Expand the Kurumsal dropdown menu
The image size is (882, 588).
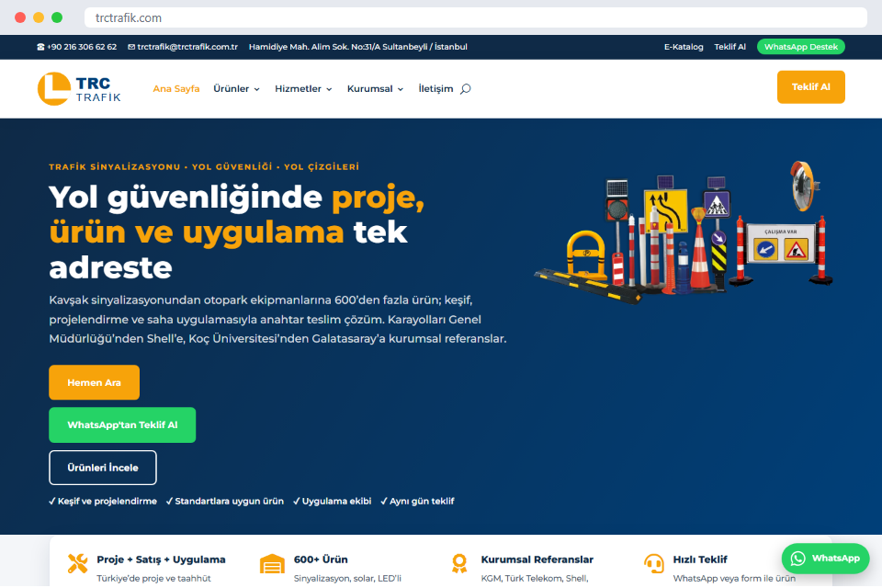pyautogui.click(x=375, y=89)
